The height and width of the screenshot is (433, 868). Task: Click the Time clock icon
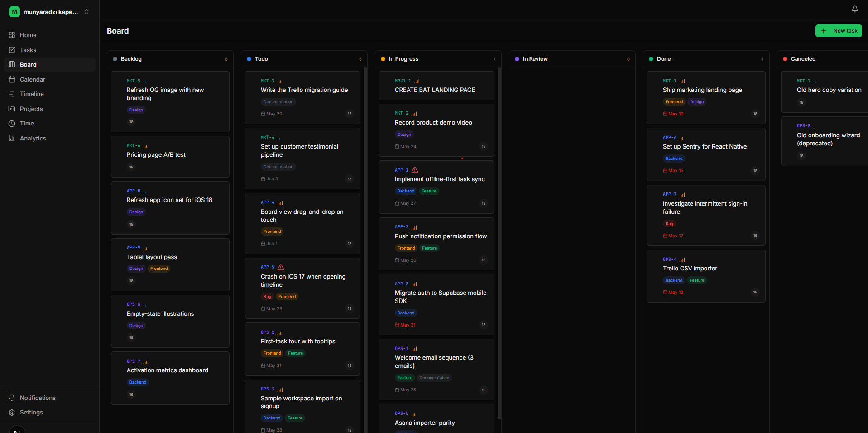(12, 123)
